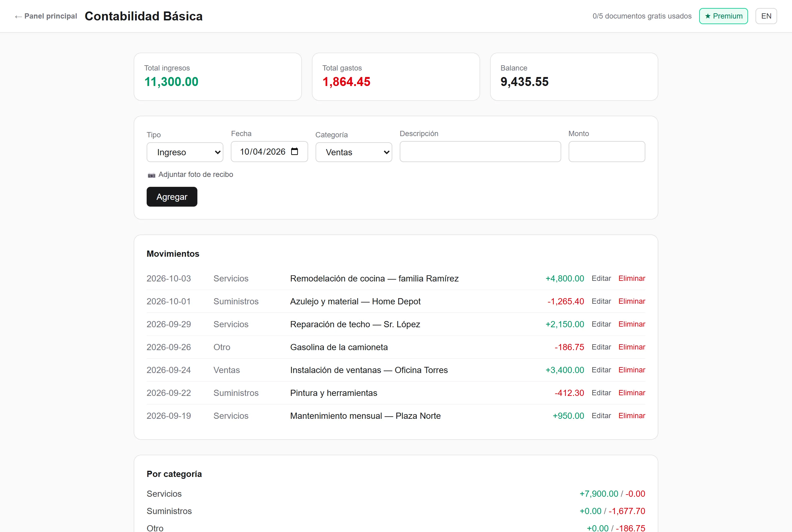
Task: Edit the Mantenimiento mensual entry
Action: pyautogui.click(x=601, y=416)
